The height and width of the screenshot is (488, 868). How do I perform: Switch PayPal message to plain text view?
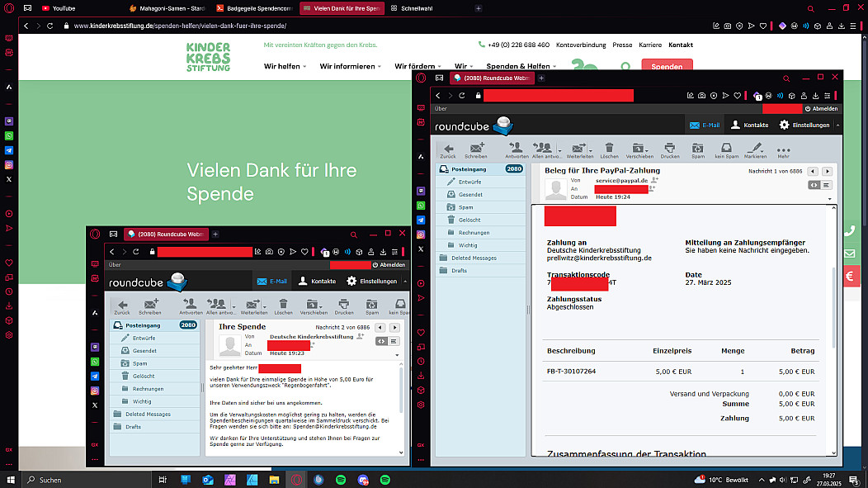coord(827,185)
